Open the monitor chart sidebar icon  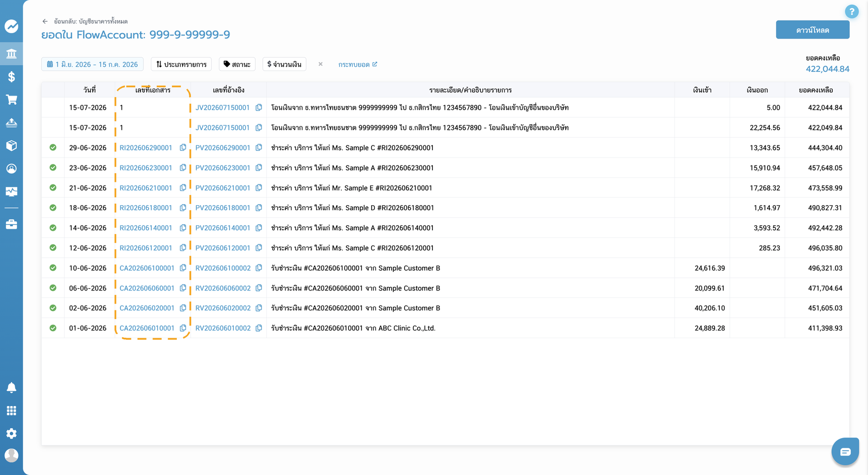coord(11,191)
